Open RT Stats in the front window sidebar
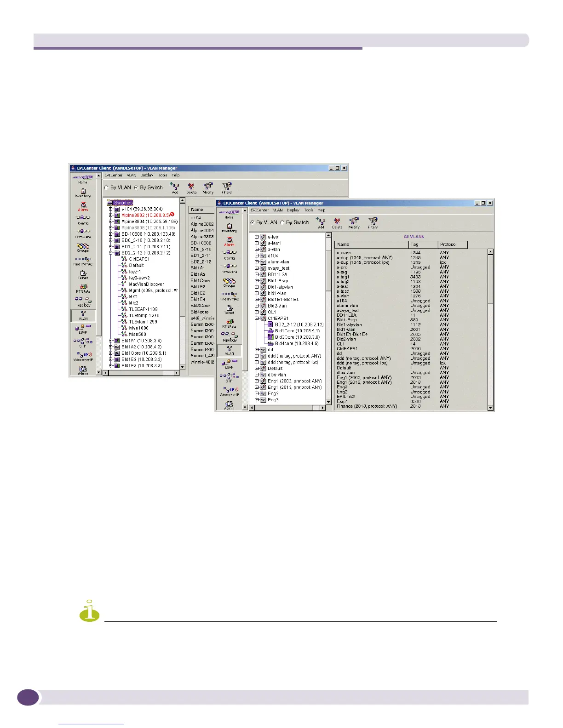Image resolution: width=563 pixels, height=728 pixels. click(x=229, y=323)
